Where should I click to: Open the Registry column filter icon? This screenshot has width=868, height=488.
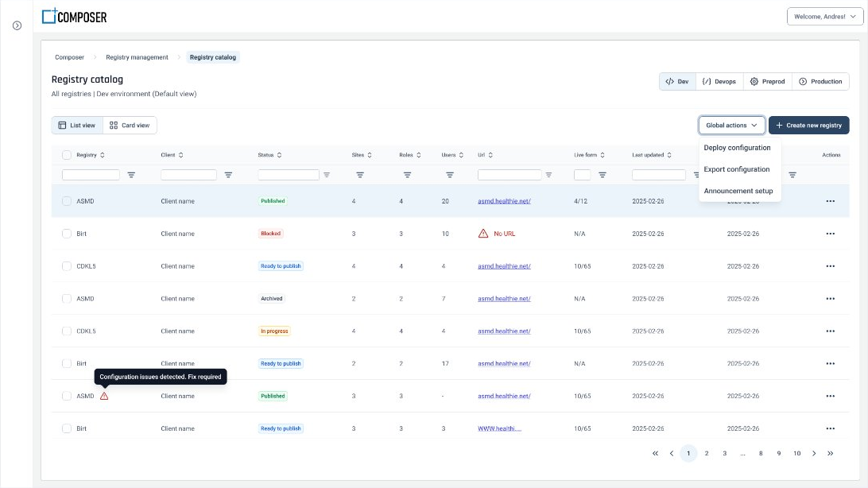point(131,175)
